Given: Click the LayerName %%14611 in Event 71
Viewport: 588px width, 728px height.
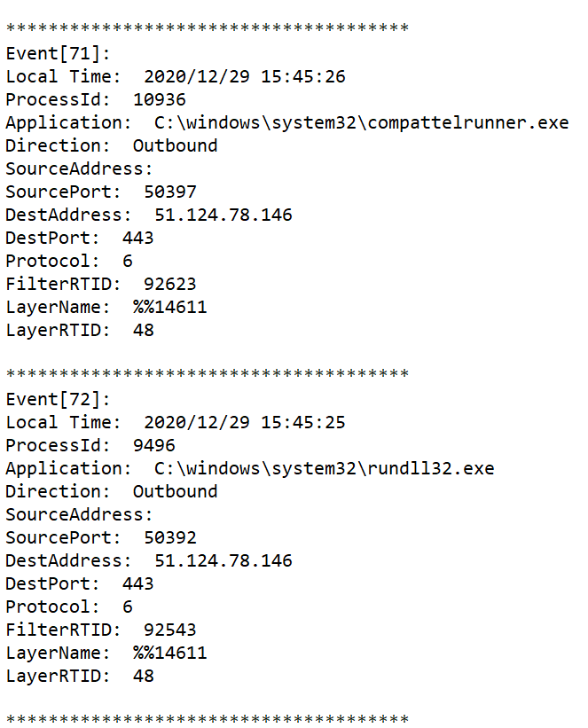Looking at the screenshot, I should pyautogui.click(x=169, y=307).
